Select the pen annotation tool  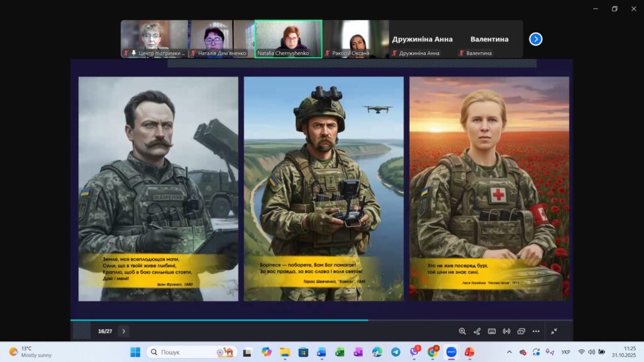point(477,331)
